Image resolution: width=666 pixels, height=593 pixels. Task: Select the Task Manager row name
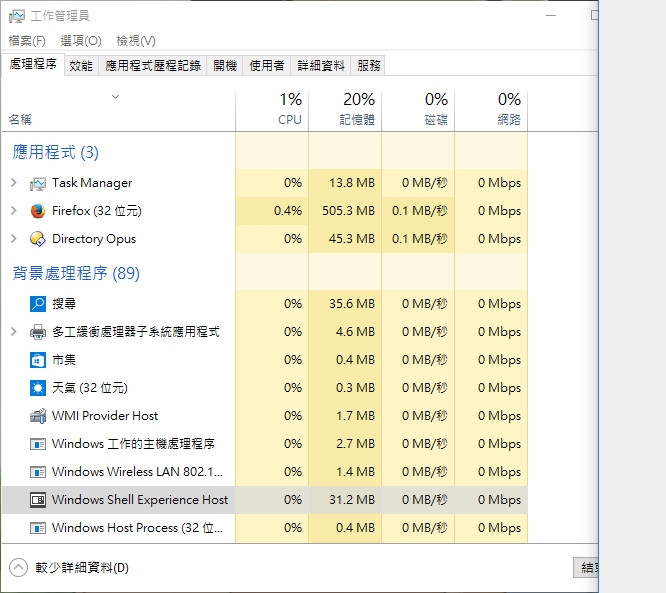[92, 183]
